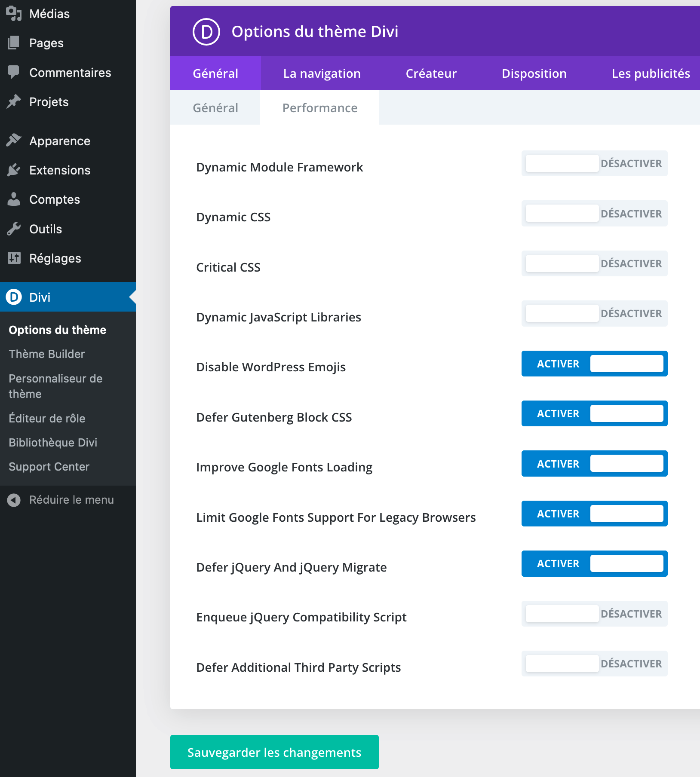Click the Apparence paintbrush icon
700x777 pixels.
click(14, 141)
